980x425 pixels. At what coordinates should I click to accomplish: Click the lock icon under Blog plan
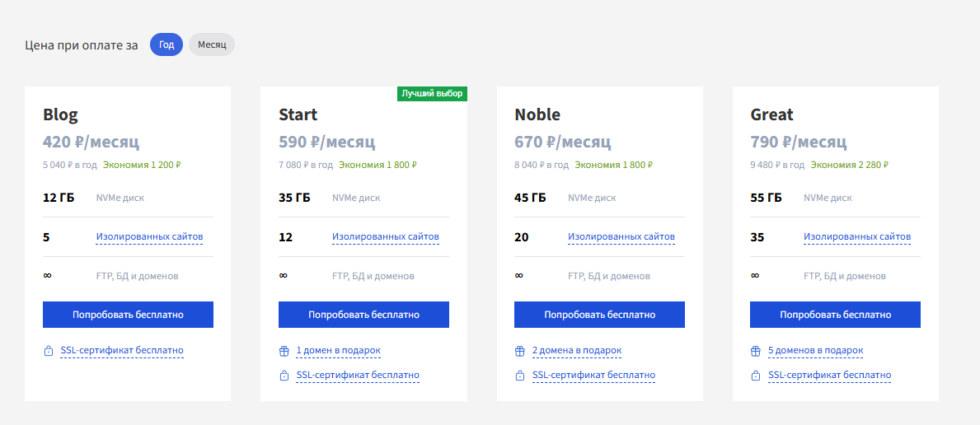click(x=49, y=351)
